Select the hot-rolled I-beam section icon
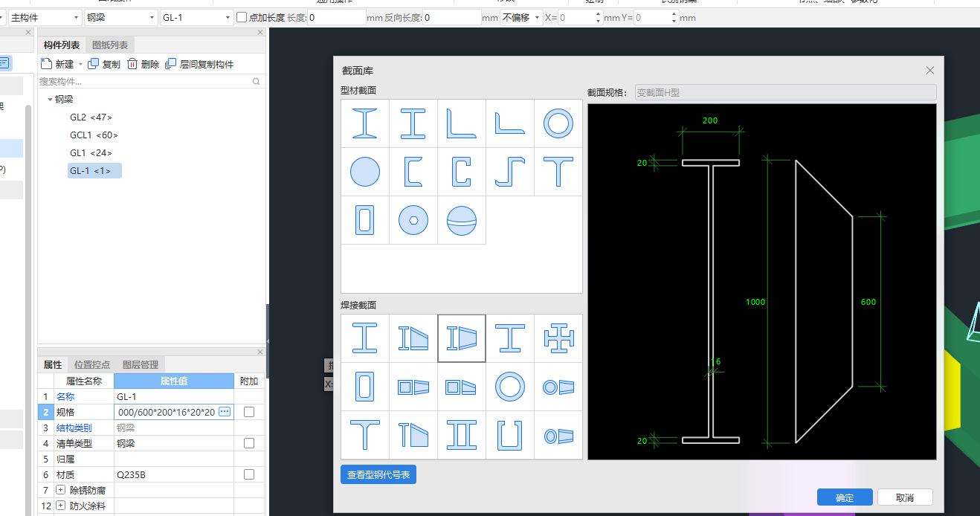980x516 pixels. 365,123
